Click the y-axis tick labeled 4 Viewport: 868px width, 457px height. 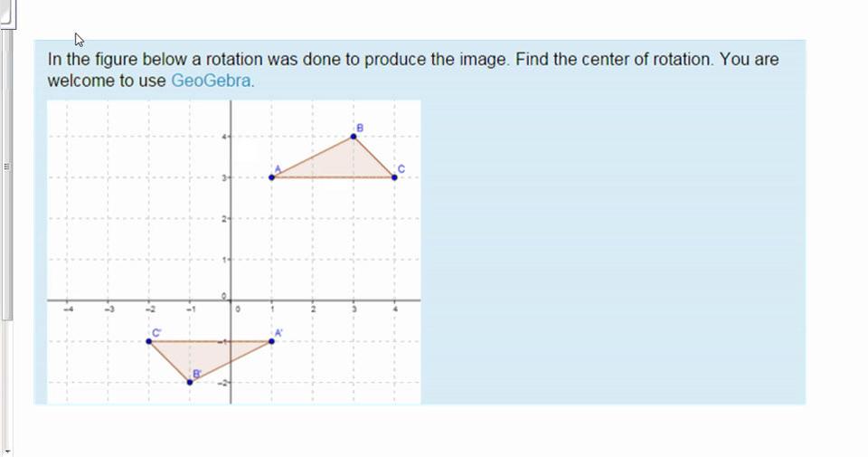(225, 137)
